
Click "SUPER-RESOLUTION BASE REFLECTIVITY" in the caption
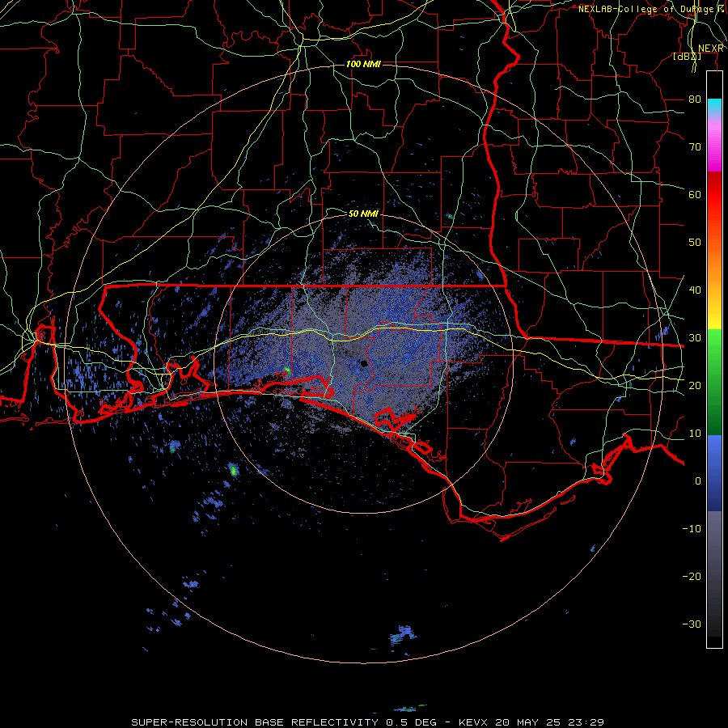[253, 722]
